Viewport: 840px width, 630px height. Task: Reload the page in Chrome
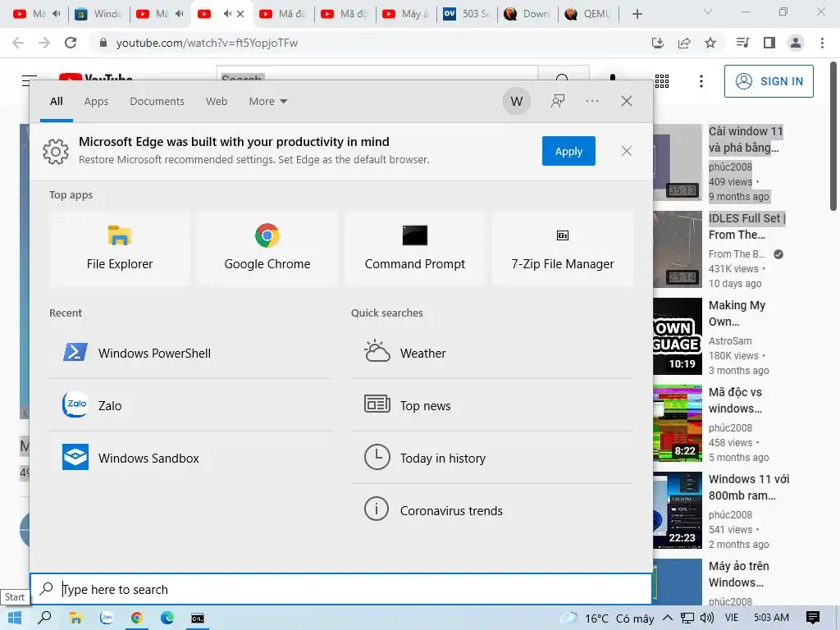coord(71,43)
